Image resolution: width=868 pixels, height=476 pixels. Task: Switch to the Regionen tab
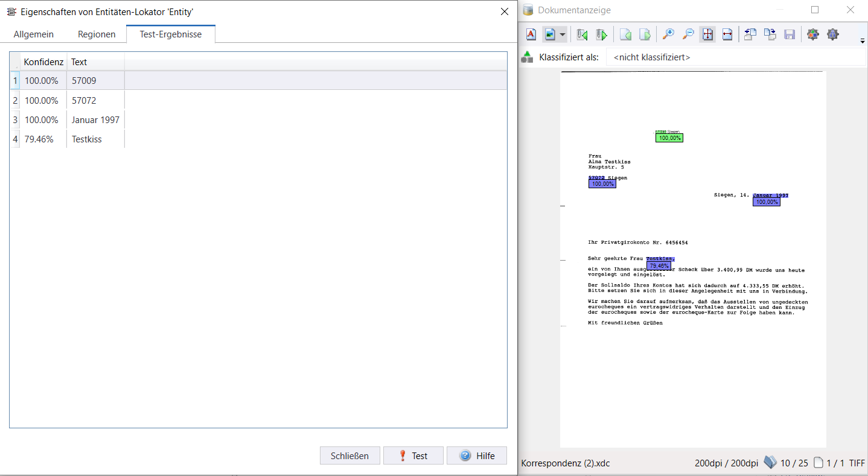click(x=97, y=34)
